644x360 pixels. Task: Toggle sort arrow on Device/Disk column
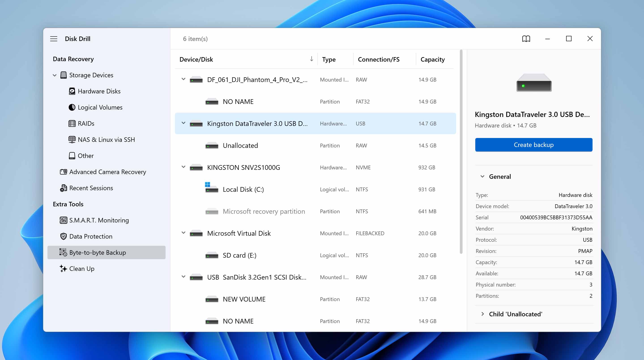tap(311, 59)
